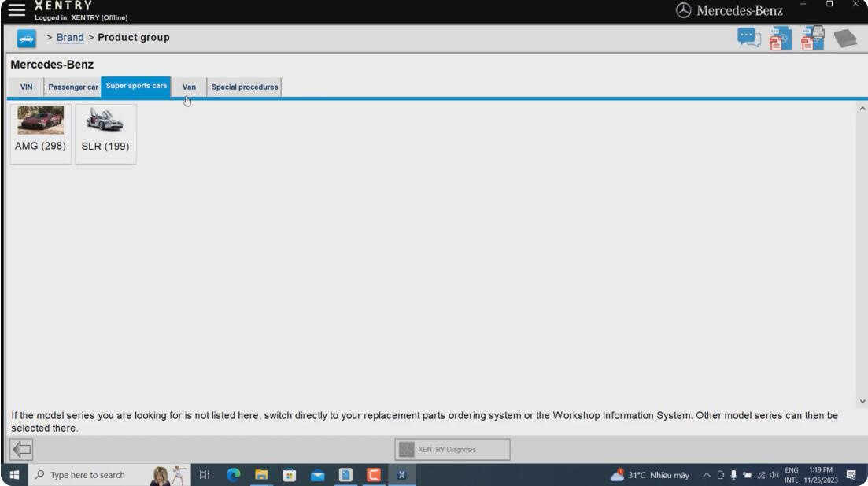Open Task View on the taskbar
The height and width of the screenshot is (486, 868).
(205, 475)
